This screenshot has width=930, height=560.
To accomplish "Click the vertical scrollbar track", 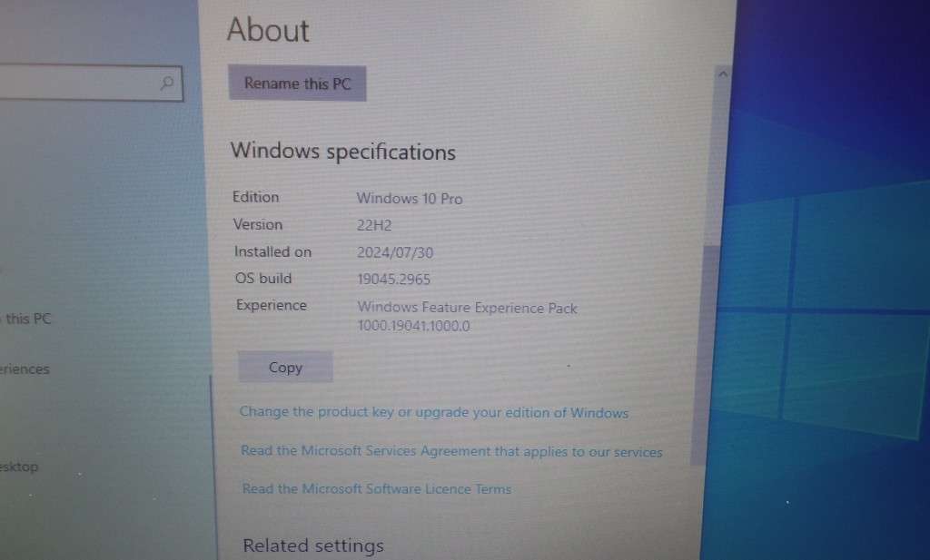I will click(712, 272).
